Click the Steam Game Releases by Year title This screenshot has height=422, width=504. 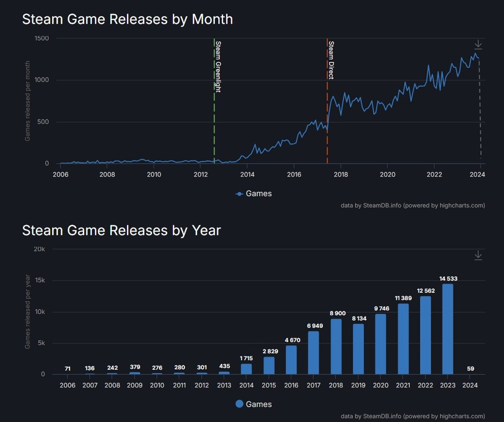point(122,230)
